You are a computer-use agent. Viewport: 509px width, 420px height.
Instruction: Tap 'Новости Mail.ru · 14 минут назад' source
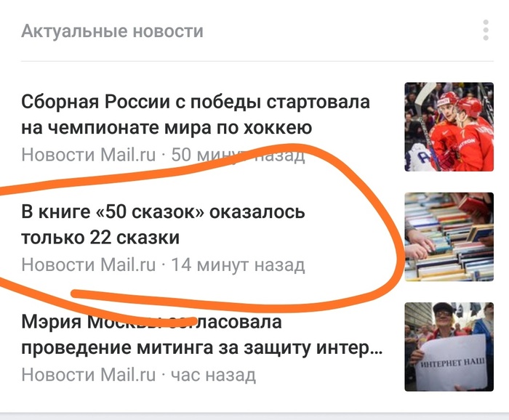coord(164,264)
